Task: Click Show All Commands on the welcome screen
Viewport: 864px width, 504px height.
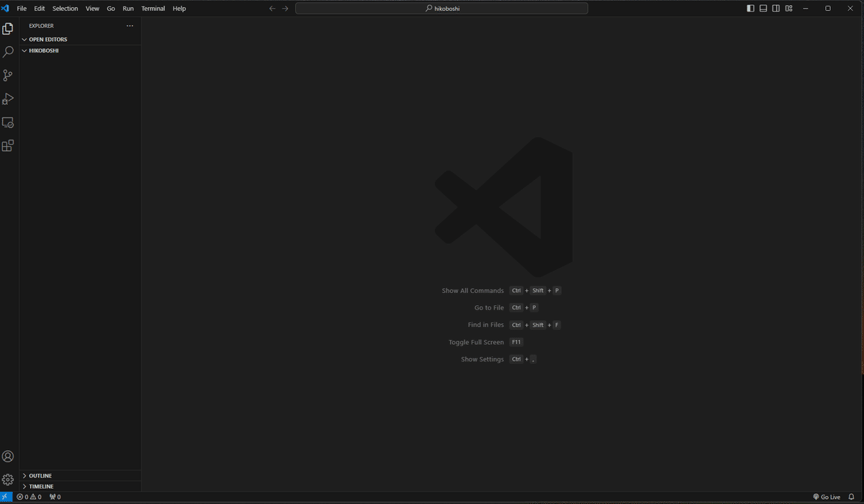Action: coord(472,290)
